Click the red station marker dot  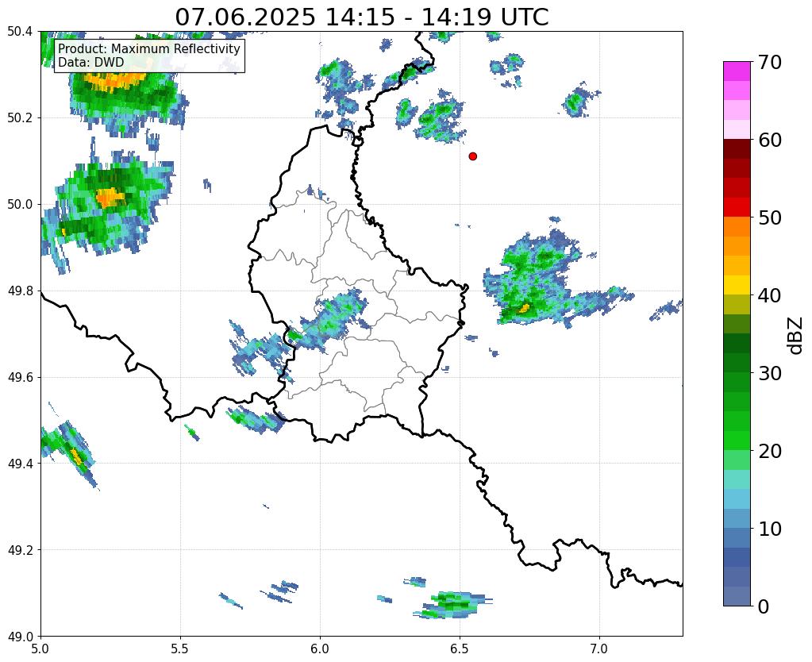(472, 156)
